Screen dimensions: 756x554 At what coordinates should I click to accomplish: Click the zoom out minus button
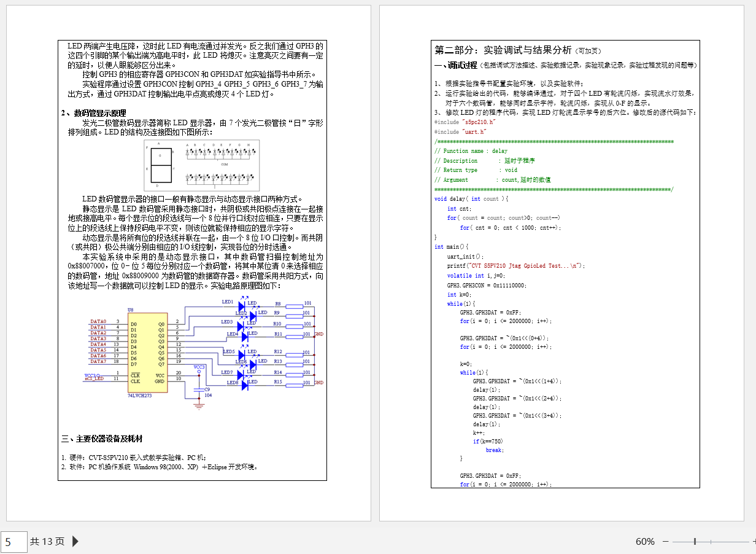point(665,542)
